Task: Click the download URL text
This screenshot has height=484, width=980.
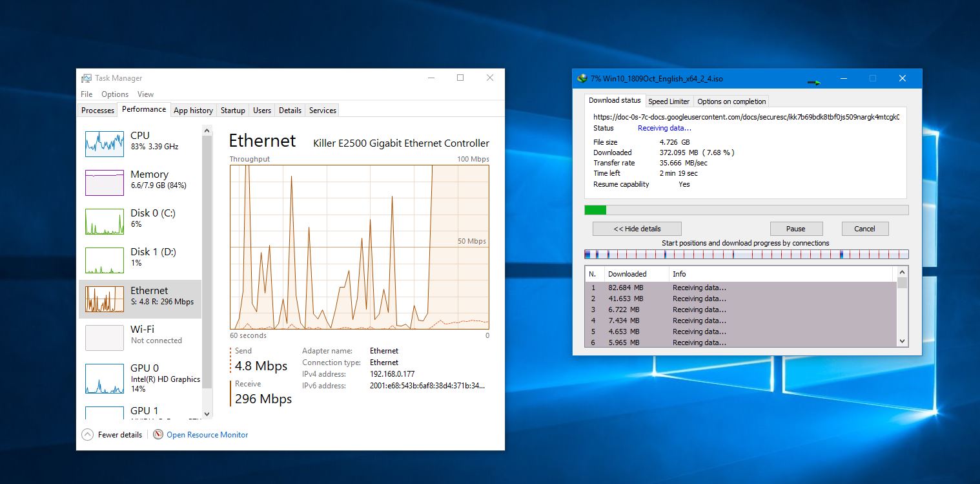Action: click(x=746, y=118)
